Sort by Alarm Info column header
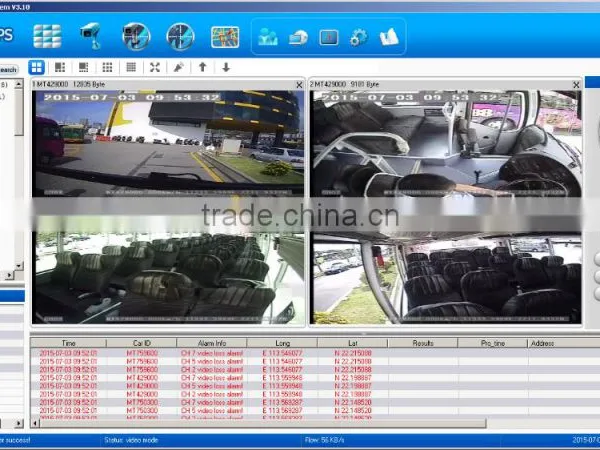Screen dimensions: 600x450 coord(212,343)
